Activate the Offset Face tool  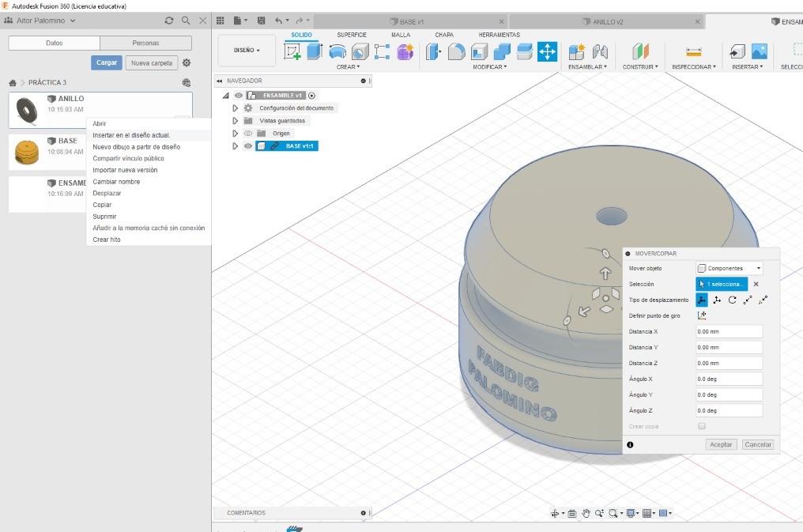click(x=525, y=51)
